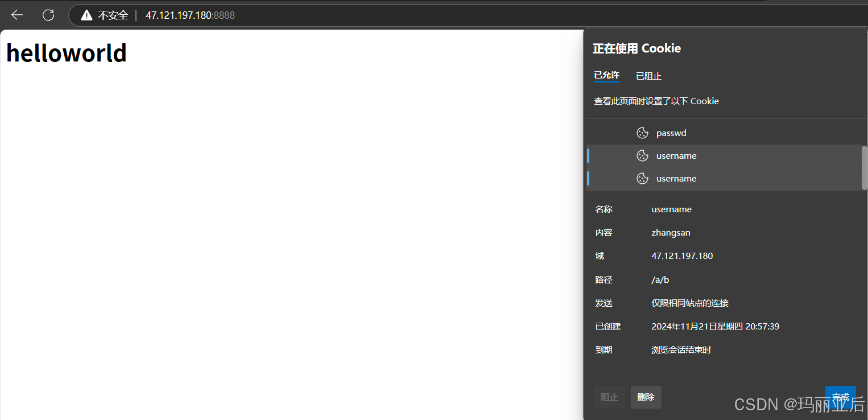The image size is (868, 420).
Task: Click the helloworld page heading
Action: coord(66,52)
